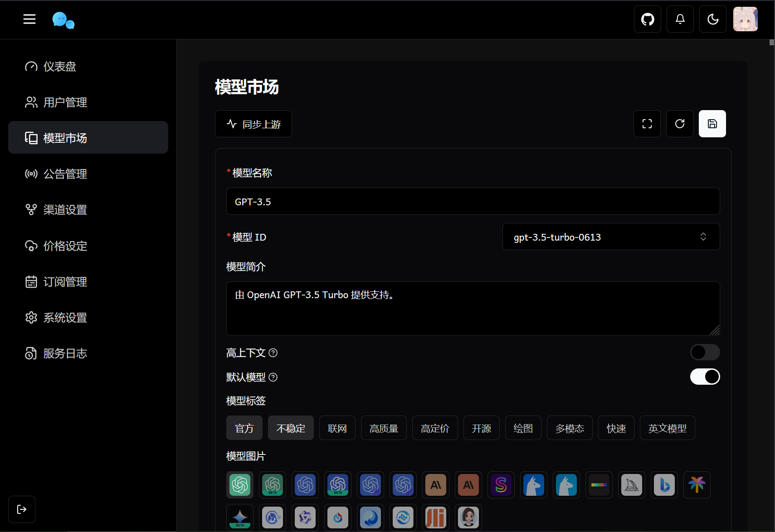Open 系统设置 in sidebar
Screen dimensions: 775x532
pos(65,318)
